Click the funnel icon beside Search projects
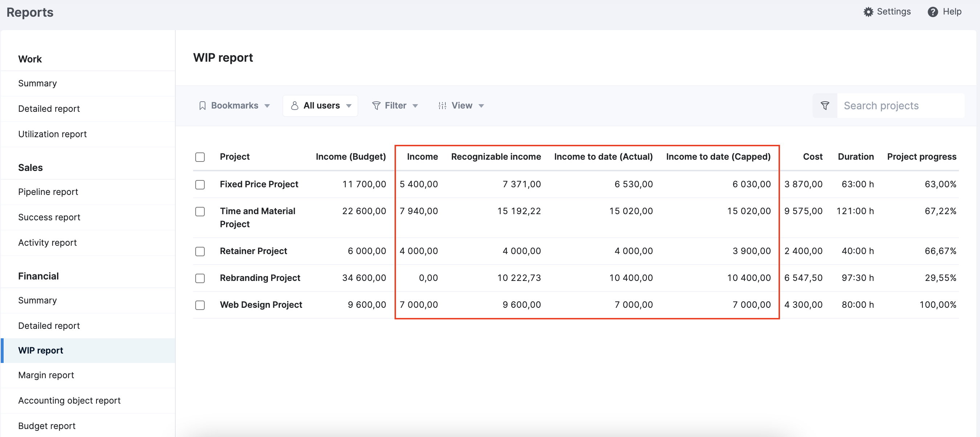Viewport: 980px width, 437px height. [x=825, y=106]
